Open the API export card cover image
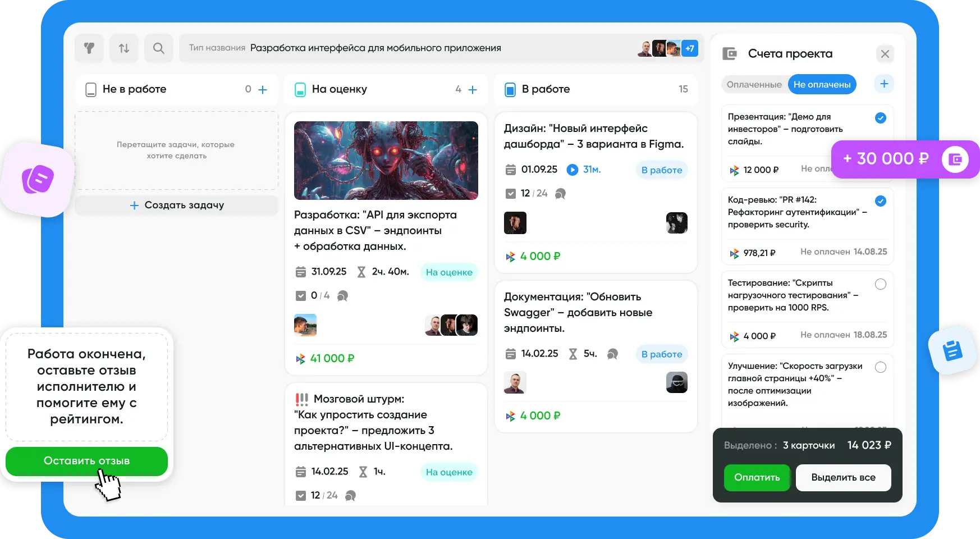 (x=386, y=161)
